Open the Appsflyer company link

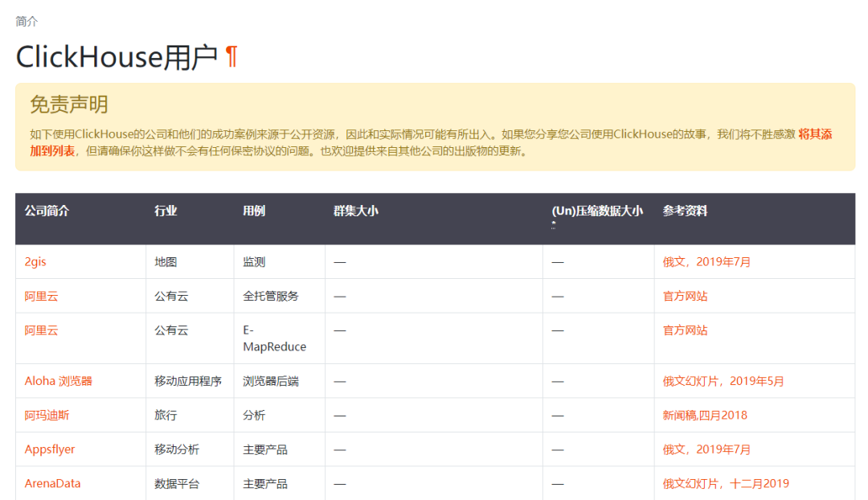(50, 449)
